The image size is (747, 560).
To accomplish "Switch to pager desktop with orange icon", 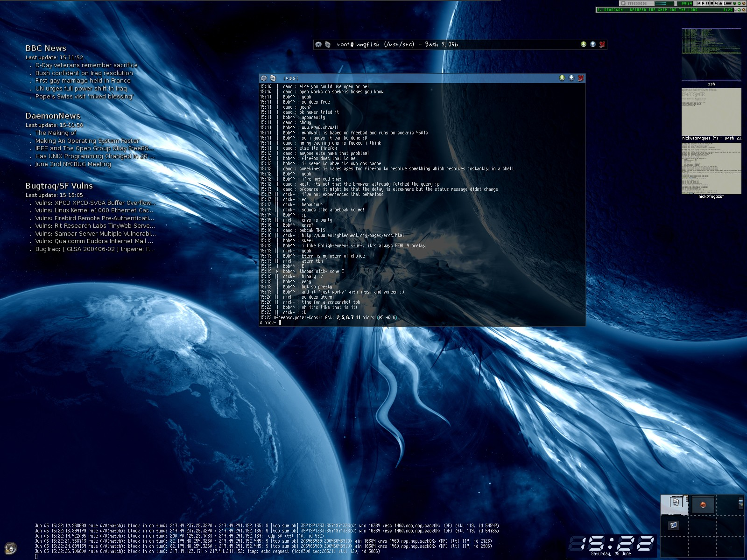I will [703, 505].
